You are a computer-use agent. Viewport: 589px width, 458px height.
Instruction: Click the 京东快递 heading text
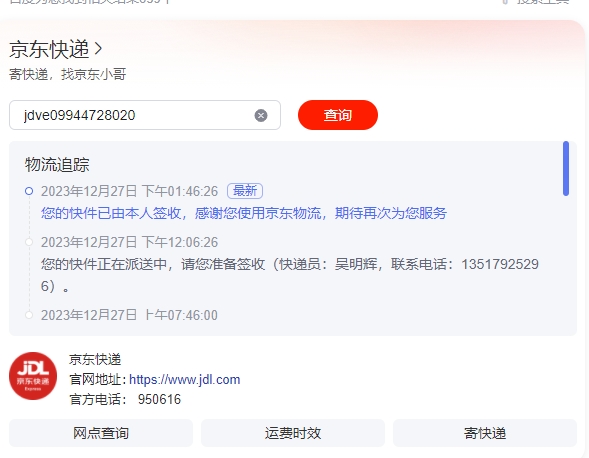(x=49, y=49)
